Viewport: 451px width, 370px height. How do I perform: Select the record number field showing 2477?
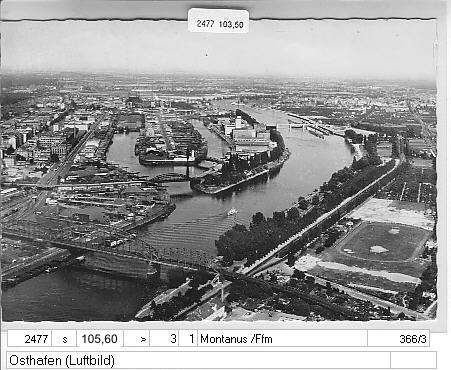29,339
